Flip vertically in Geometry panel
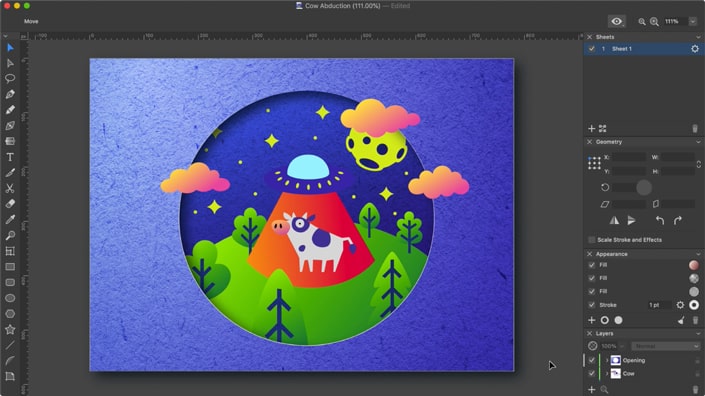The image size is (705, 396). click(x=632, y=220)
